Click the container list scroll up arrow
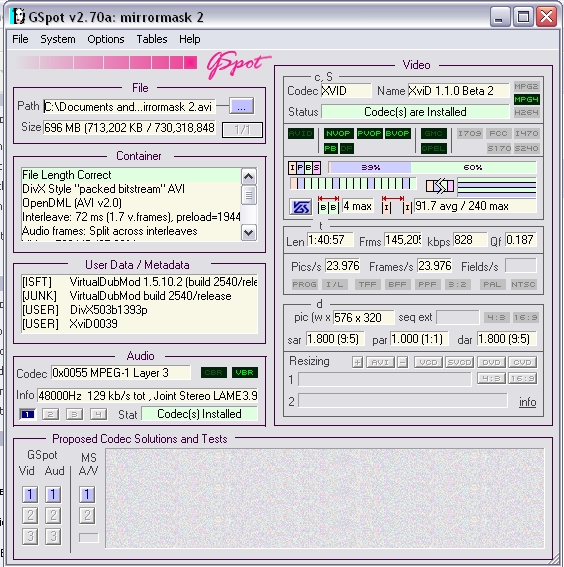The height and width of the screenshot is (567, 564). pyautogui.click(x=248, y=176)
